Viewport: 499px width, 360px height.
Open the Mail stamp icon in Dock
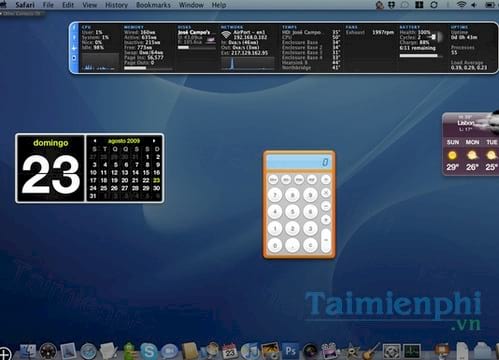[68, 352]
